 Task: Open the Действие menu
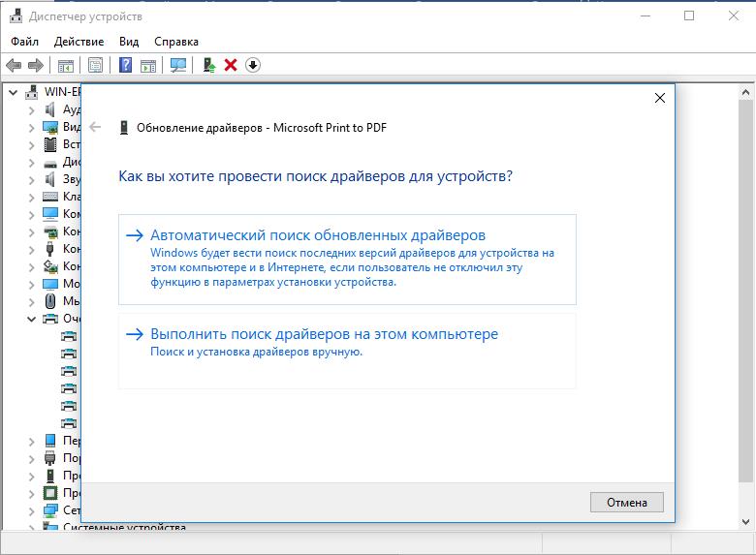[x=79, y=42]
